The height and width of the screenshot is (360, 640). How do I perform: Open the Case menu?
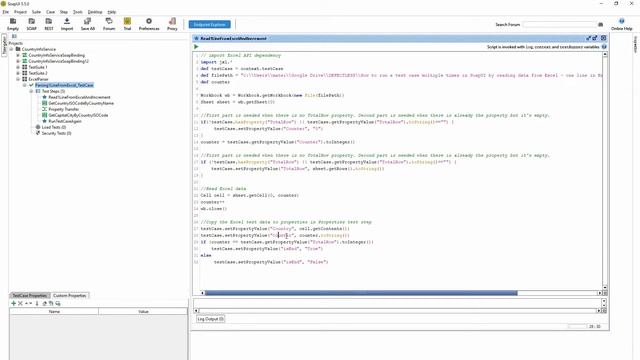pyautogui.click(x=51, y=12)
